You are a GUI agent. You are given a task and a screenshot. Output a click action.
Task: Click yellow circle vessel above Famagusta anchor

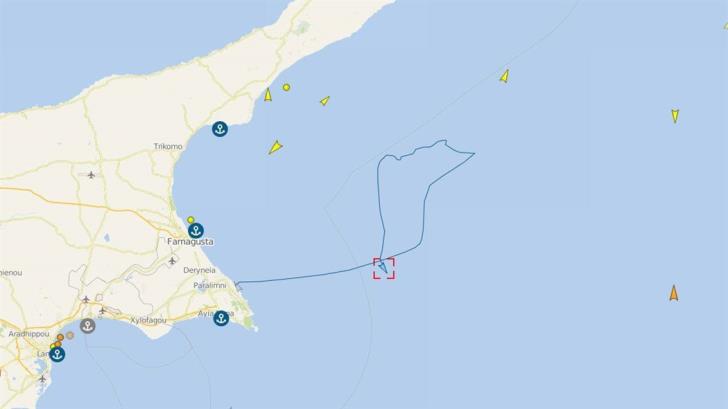pyautogui.click(x=190, y=220)
